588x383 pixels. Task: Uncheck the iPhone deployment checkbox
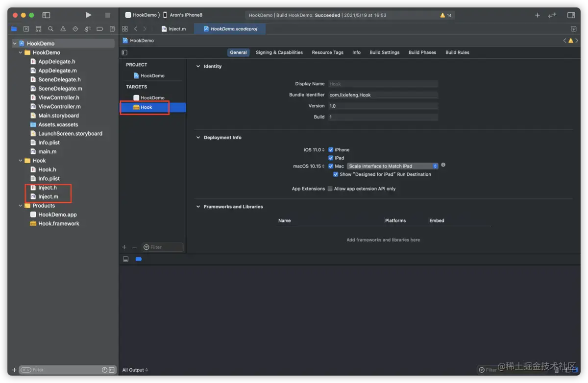click(x=331, y=150)
